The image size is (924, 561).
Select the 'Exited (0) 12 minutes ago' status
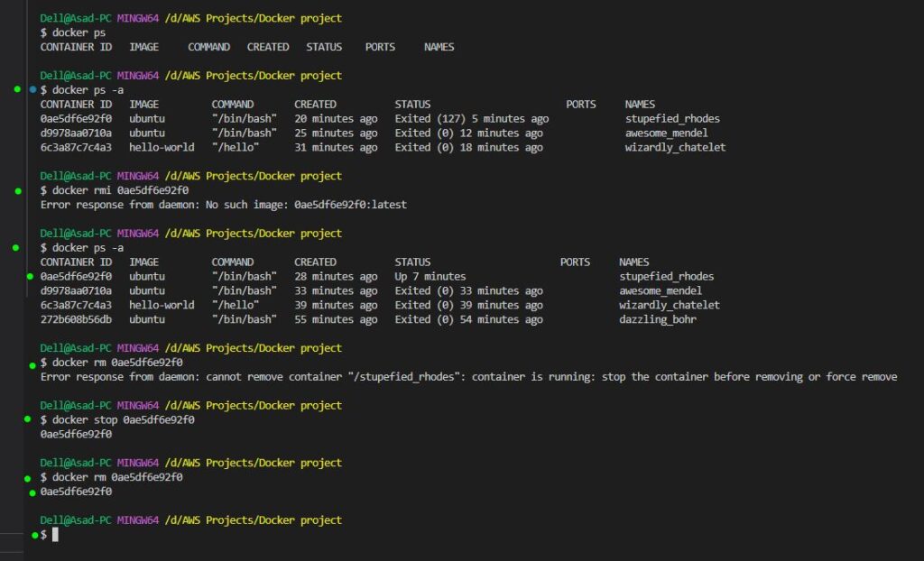tap(468, 133)
